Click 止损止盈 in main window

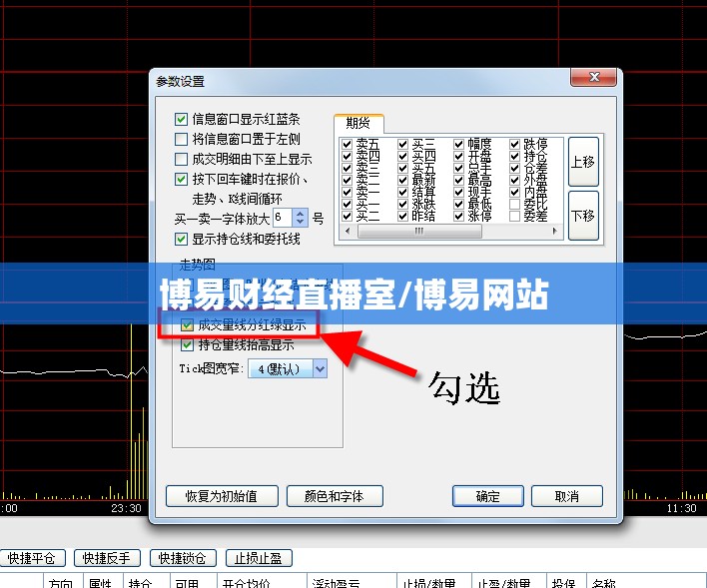[x=259, y=558]
